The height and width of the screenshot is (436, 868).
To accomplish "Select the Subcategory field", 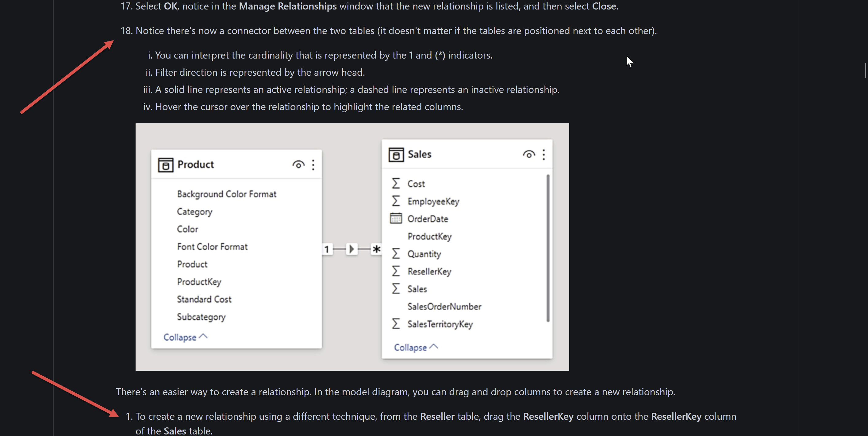I will pos(201,317).
